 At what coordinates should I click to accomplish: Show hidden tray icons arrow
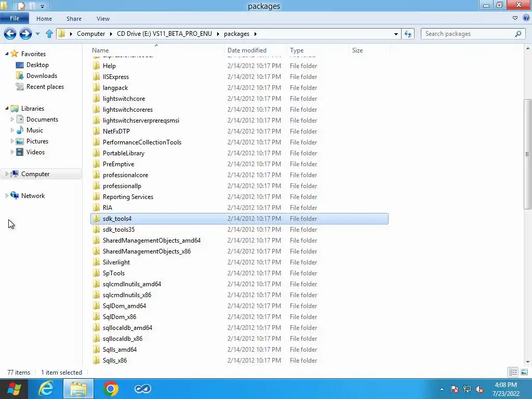click(x=442, y=389)
